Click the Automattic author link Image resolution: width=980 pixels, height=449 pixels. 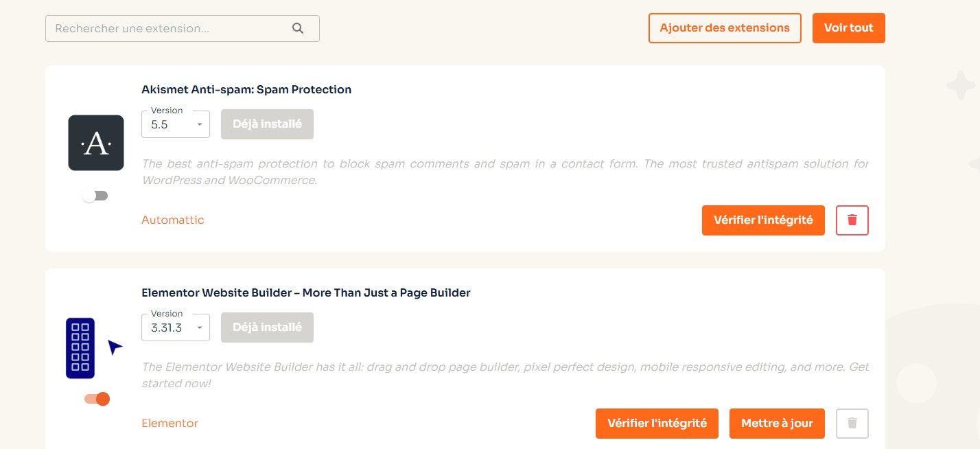point(172,220)
